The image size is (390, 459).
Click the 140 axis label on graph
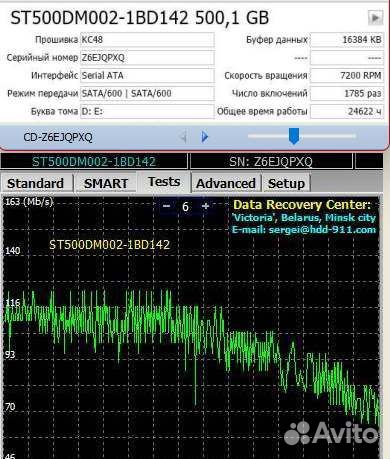pyautogui.click(x=13, y=250)
